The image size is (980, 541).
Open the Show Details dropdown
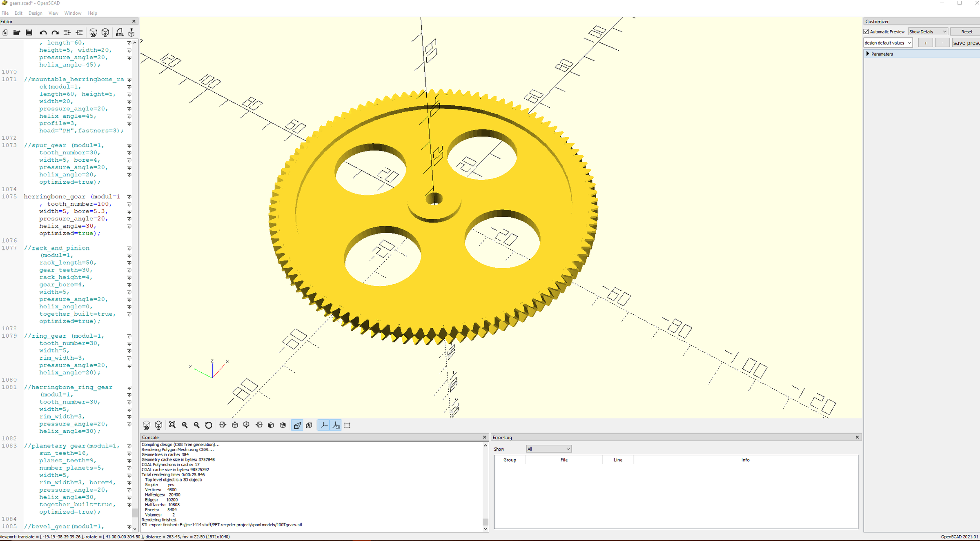tap(927, 31)
